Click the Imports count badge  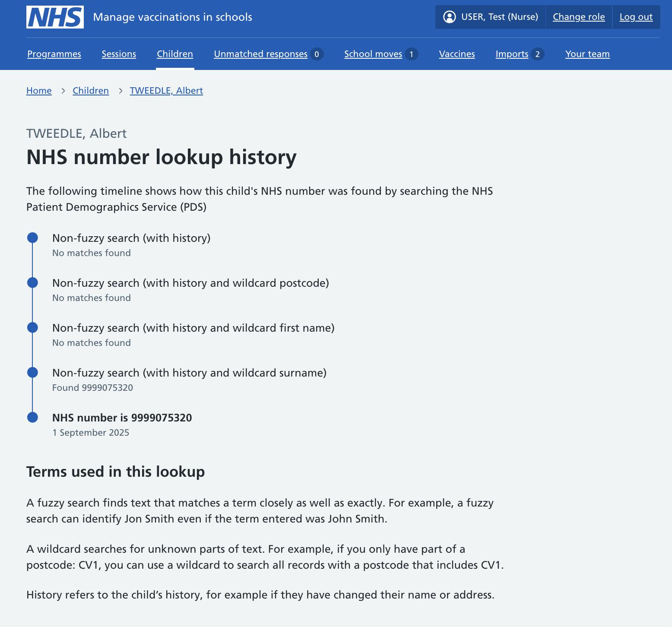pos(537,54)
